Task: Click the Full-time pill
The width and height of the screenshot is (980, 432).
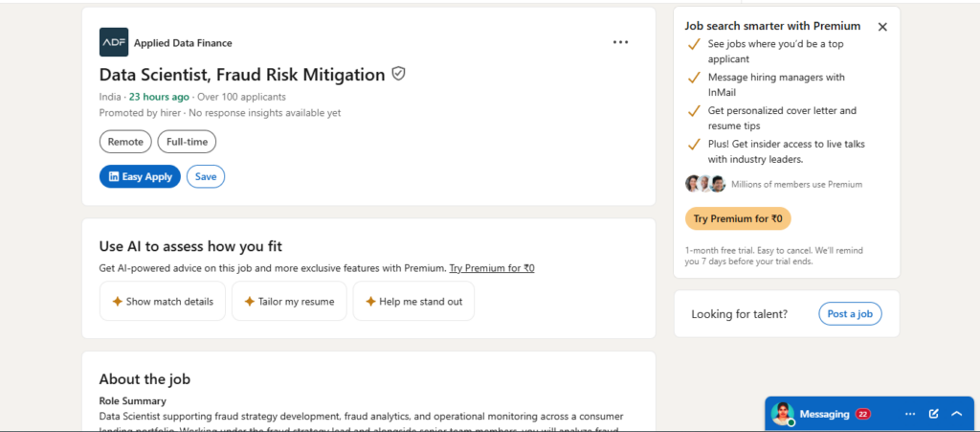Action: [x=187, y=142]
